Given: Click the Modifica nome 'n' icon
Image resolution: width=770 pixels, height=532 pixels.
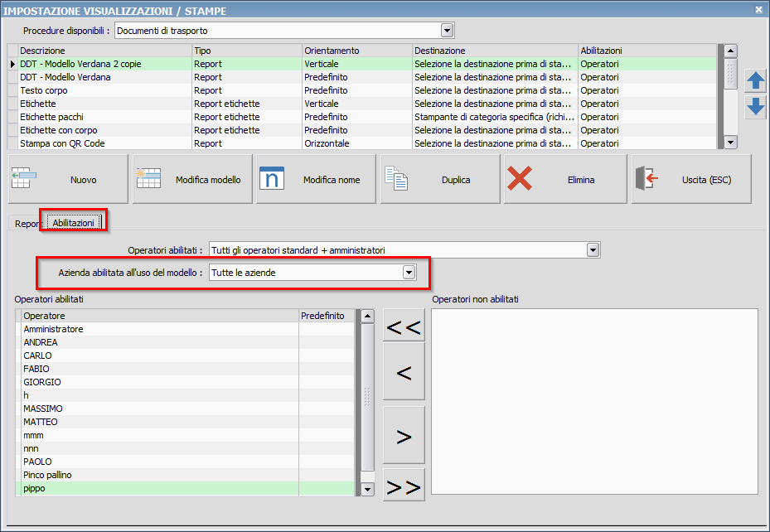Looking at the screenshot, I should click(x=272, y=178).
